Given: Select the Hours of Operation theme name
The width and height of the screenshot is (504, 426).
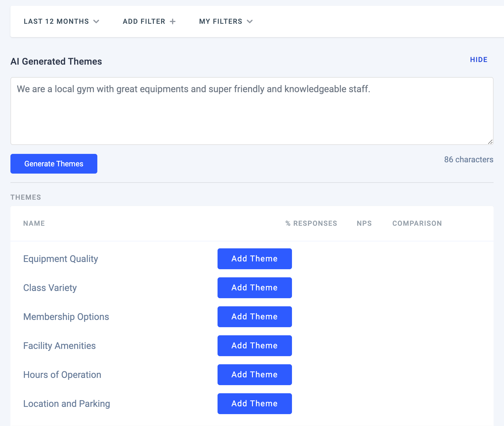Looking at the screenshot, I should tap(62, 375).
